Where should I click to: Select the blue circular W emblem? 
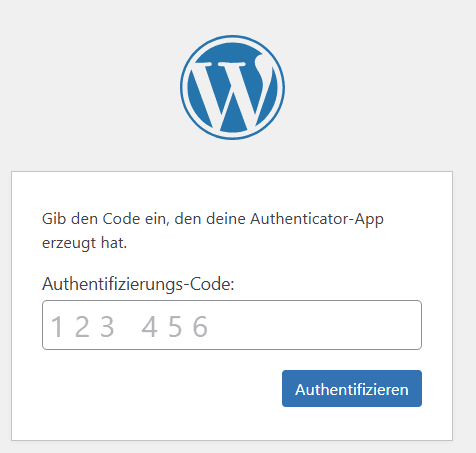tap(232, 87)
